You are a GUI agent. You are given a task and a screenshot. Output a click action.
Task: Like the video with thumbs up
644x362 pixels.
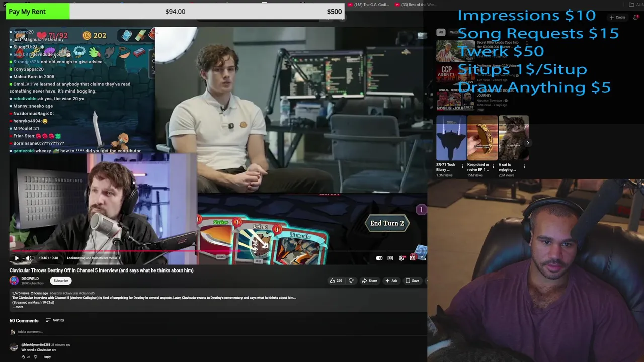(x=336, y=281)
